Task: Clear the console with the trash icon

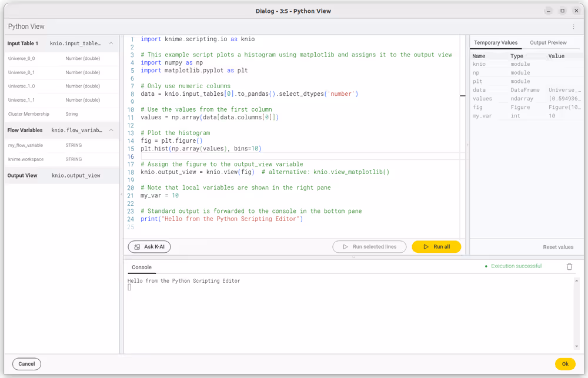Action: (569, 266)
